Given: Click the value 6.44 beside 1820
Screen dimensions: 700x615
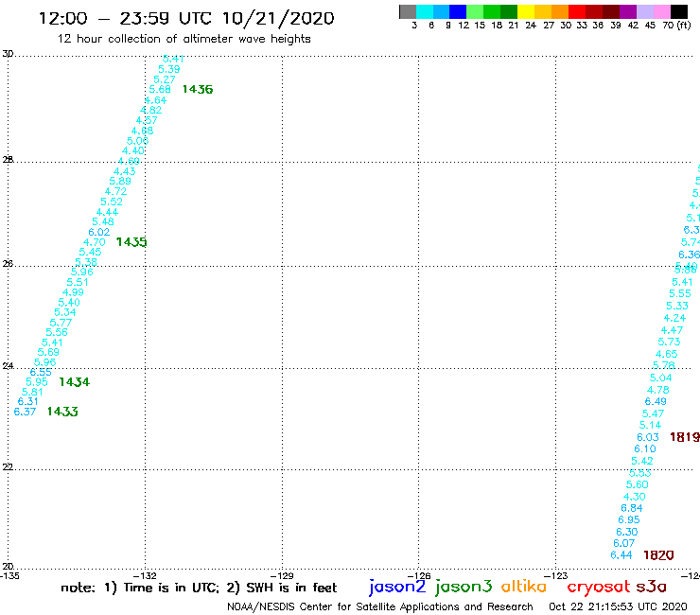Looking at the screenshot, I should click(621, 555).
